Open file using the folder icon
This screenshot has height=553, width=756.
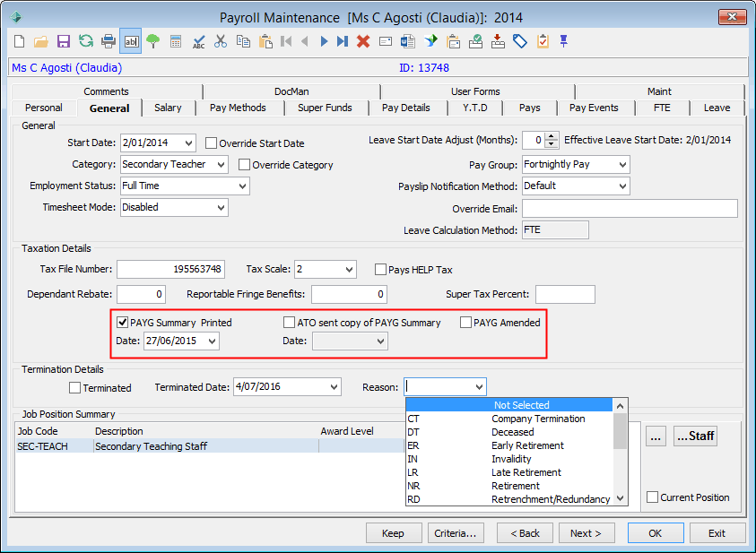pos(41,42)
